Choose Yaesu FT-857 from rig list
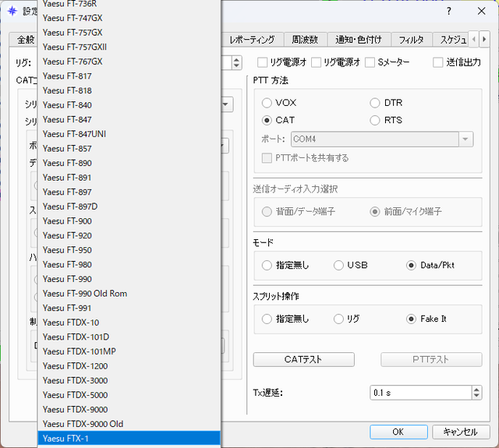The image size is (499, 448). tap(129, 149)
